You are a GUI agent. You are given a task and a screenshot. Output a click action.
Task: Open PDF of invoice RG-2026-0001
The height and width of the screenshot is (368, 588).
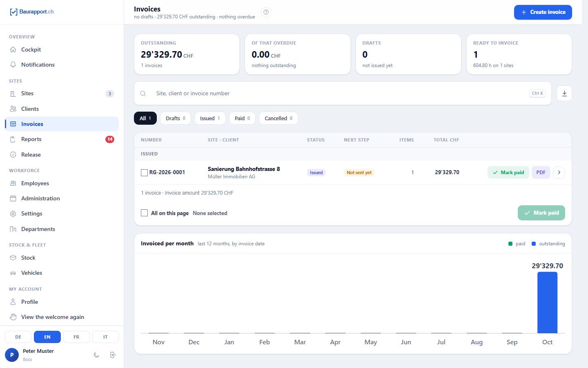(541, 173)
